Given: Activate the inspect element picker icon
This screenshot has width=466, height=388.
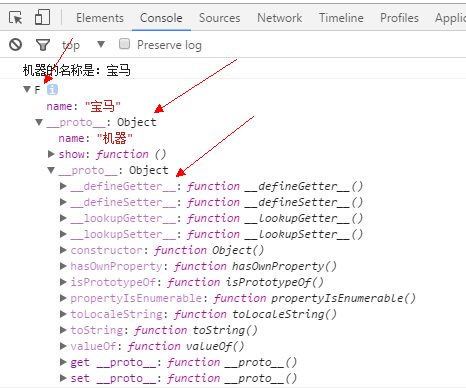Looking at the screenshot, I should [15, 18].
